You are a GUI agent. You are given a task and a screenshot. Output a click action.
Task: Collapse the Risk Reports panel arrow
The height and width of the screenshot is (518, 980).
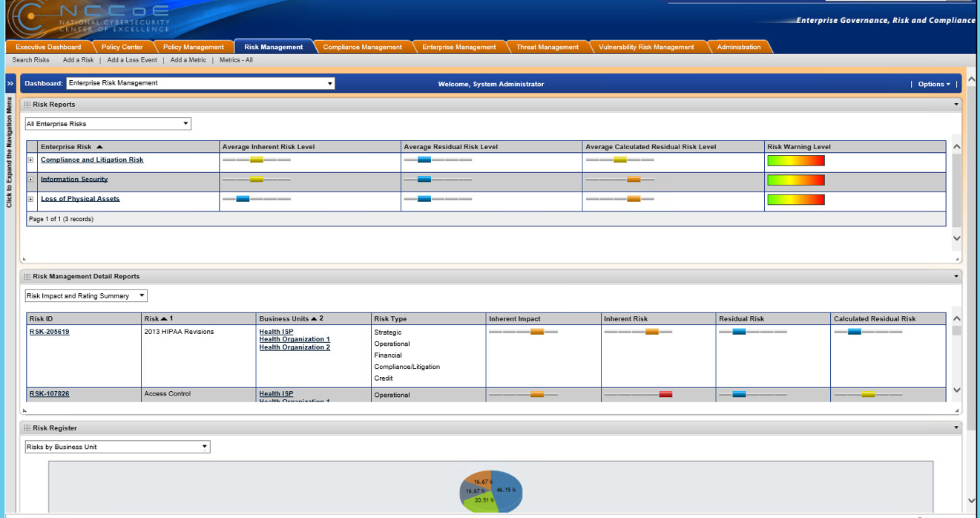coord(956,105)
